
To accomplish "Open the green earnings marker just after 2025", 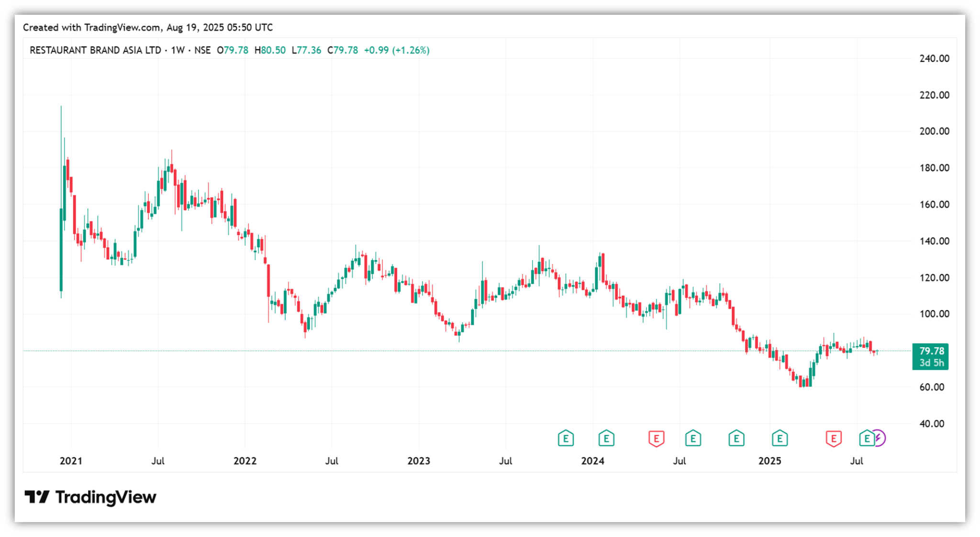I will coord(780,438).
